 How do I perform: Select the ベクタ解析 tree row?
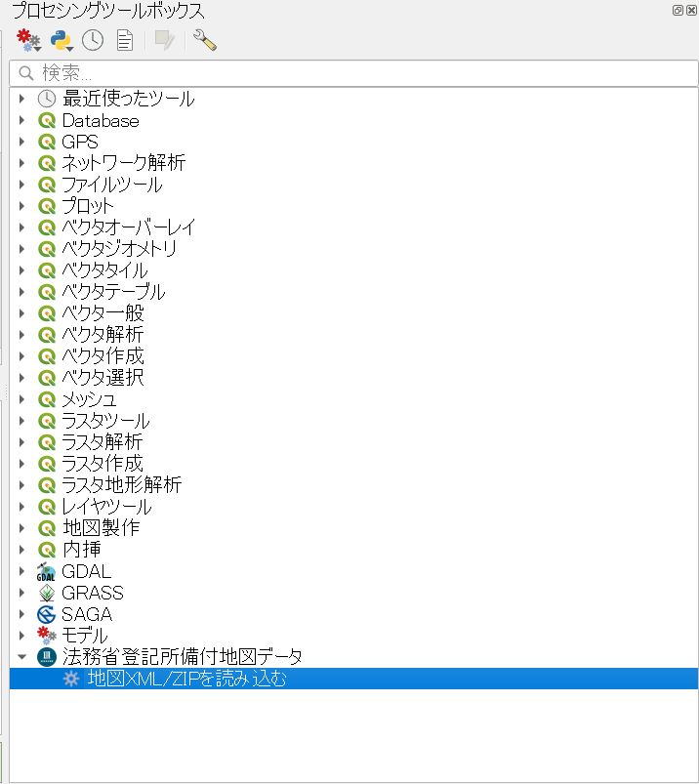[x=353, y=335]
